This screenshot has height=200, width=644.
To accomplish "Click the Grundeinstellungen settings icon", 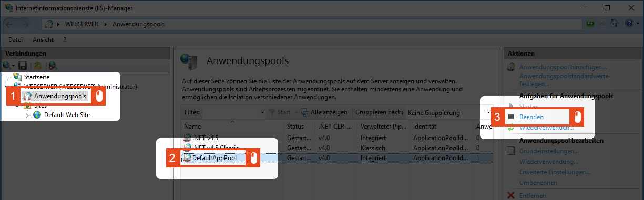I will pyautogui.click(x=510, y=151).
